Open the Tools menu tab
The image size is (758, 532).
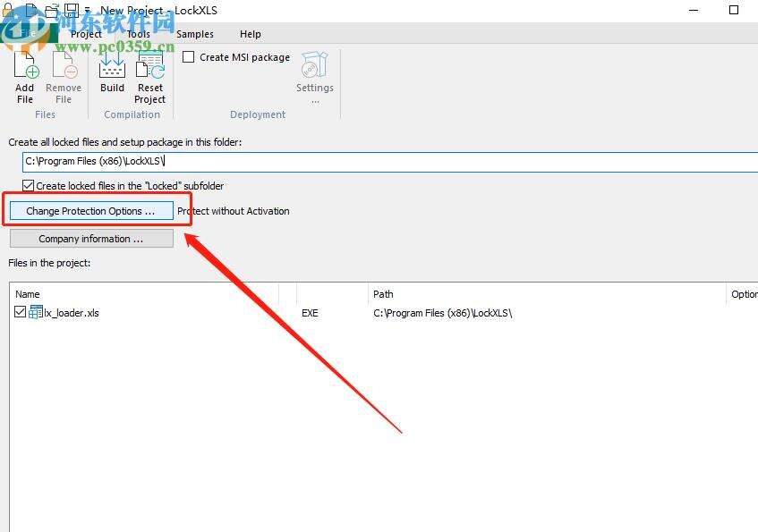139,34
